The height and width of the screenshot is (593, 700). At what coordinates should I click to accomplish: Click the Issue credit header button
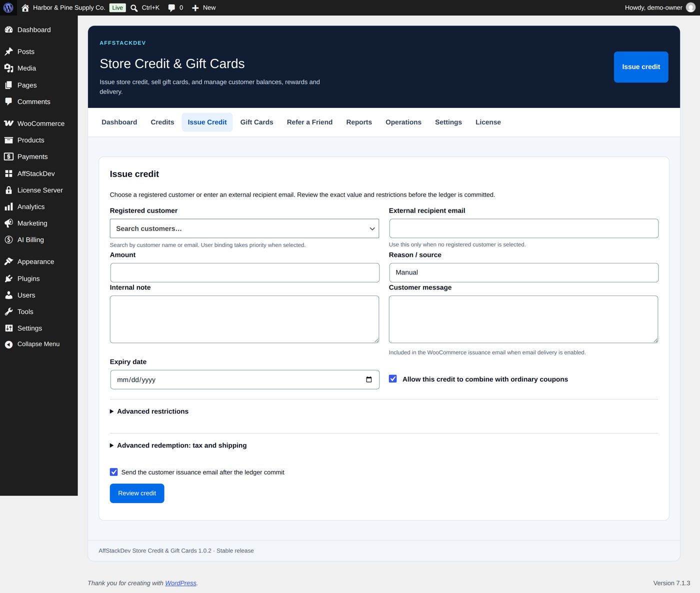click(641, 67)
